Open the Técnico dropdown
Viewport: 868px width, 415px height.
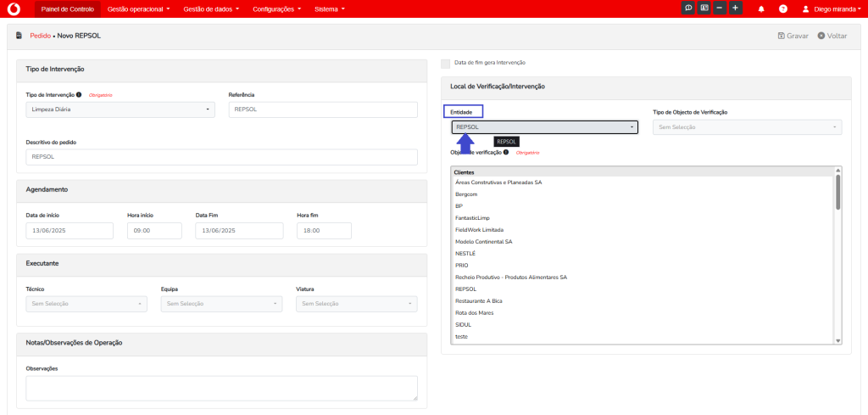(86, 304)
